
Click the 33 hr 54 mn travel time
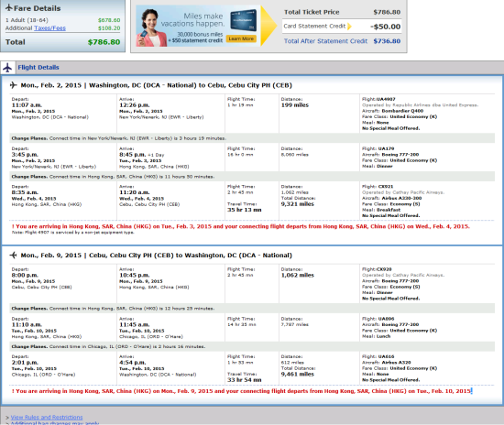(x=245, y=380)
